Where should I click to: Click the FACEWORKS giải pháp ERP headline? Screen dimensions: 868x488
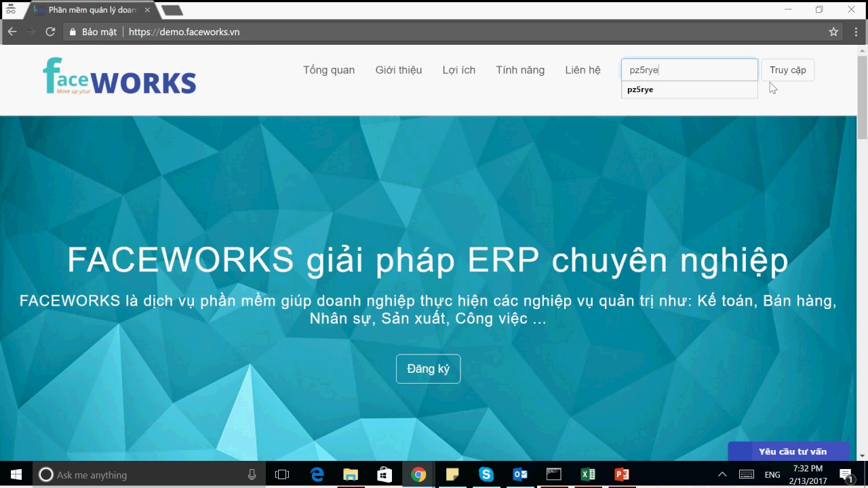(428, 260)
